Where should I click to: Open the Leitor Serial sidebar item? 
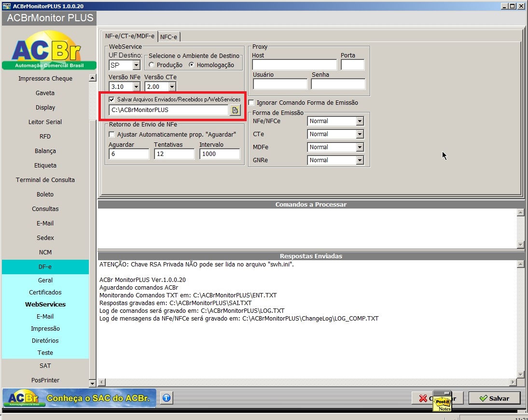45,122
